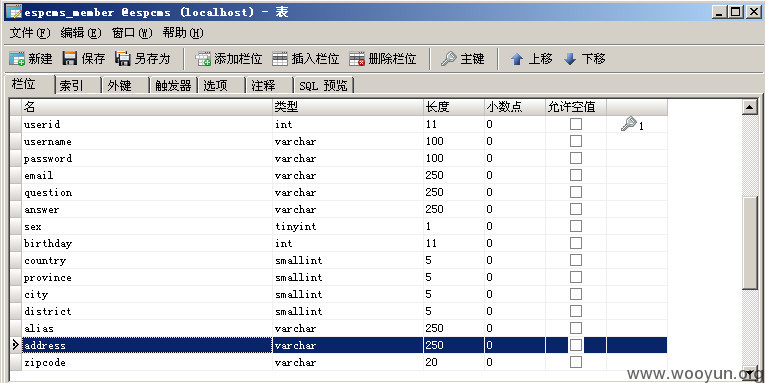Click the 上移 (Move Up) arrow icon
This screenshot has height=383, width=765.
click(517, 59)
